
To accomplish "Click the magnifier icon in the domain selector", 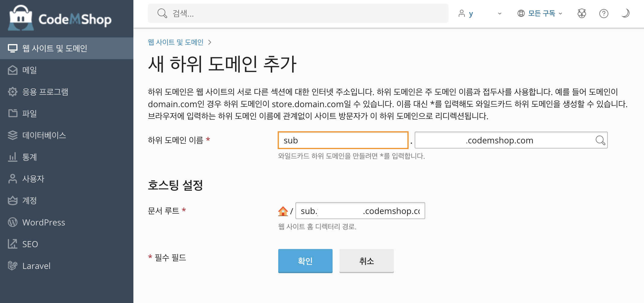I will pos(600,140).
